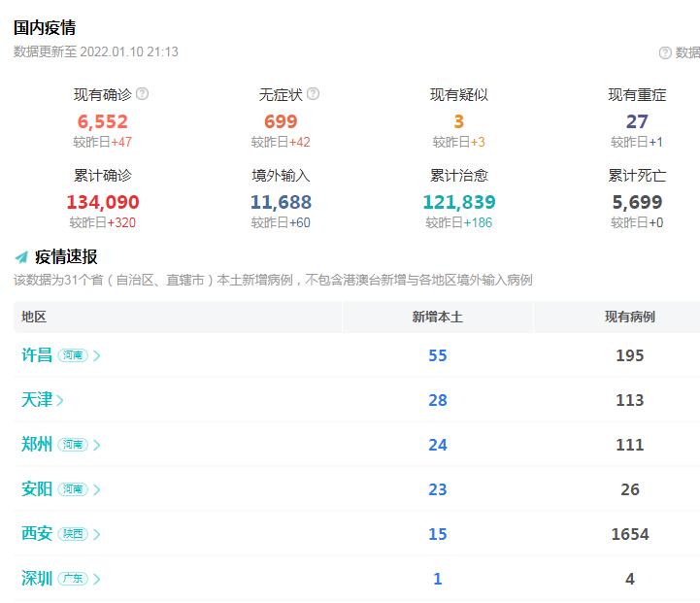The height and width of the screenshot is (603, 700).
Task: Expand the 郑州 row chevron
Action: [x=96, y=445]
